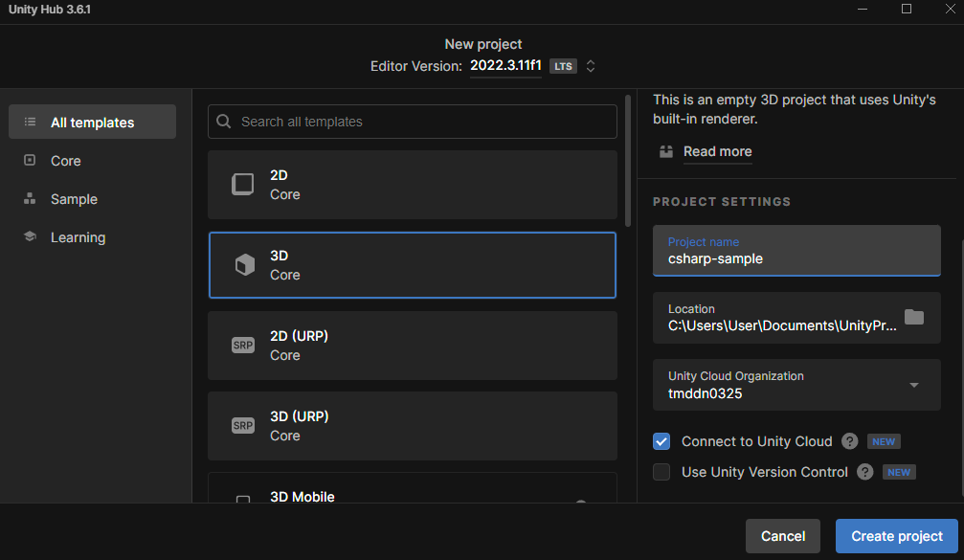This screenshot has width=964, height=560.
Task: Click the template list scrollbar
Action: (628, 161)
